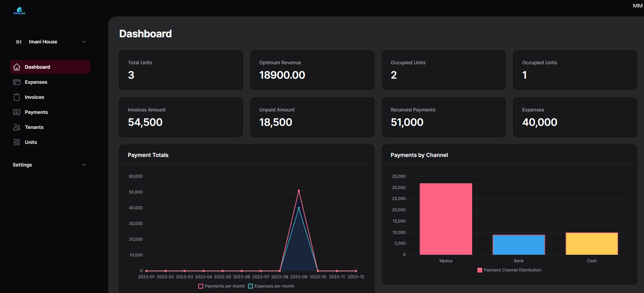The width and height of the screenshot is (644, 293).
Task: Click the Mpesa bar in chart
Action: 446,219
